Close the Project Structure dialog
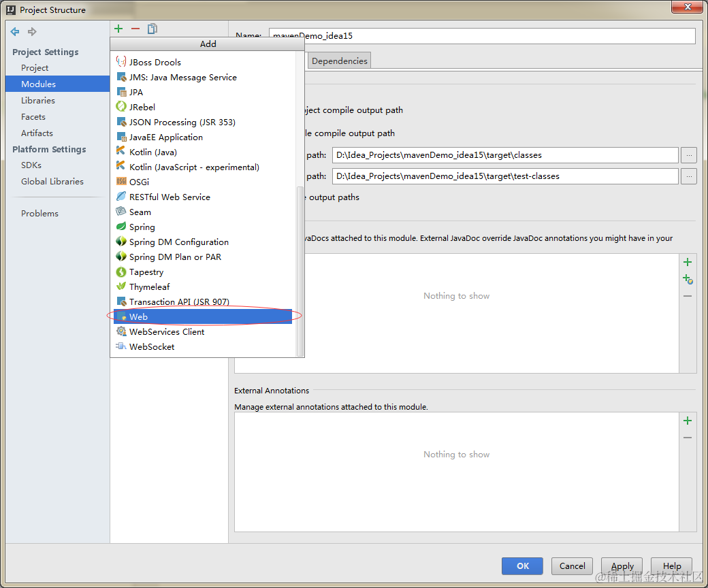 tap(688, 7)
